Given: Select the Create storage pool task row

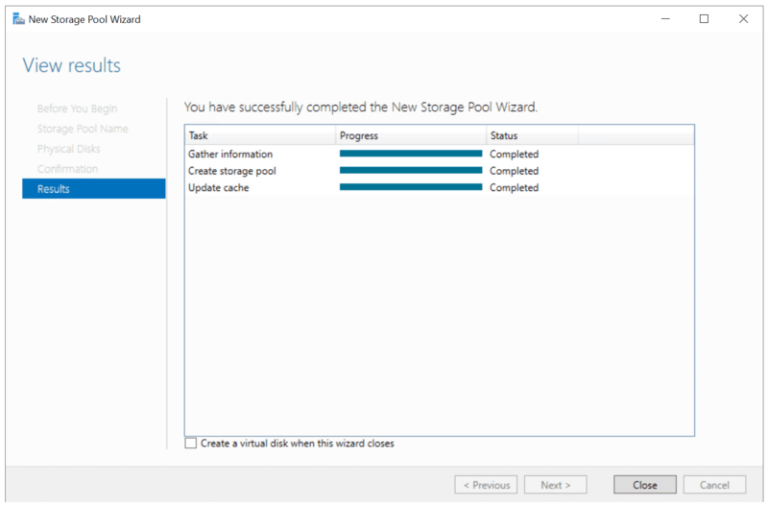Looking at the screenshot, I should pyautogui.click(x=232, y=171).
